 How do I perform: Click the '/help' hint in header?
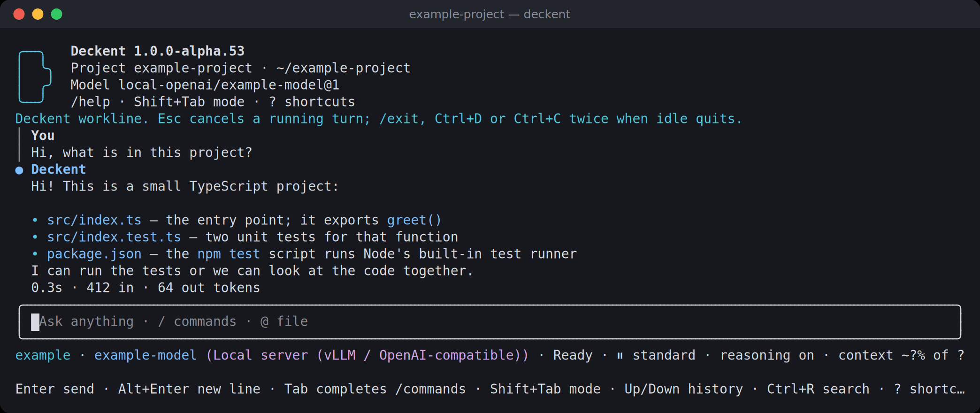[x=90, y=102]
